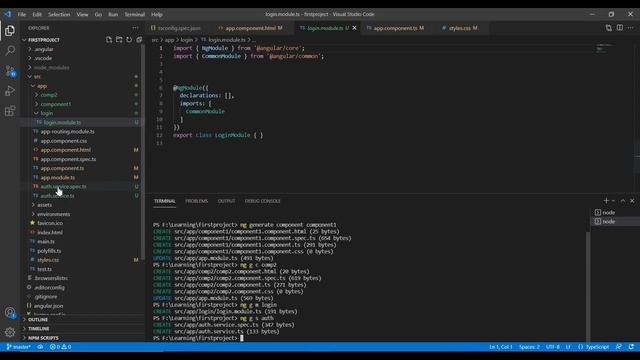Click the errors and warnings count
This screenshot has height=360, width=640.
click(x=60, y=347)
